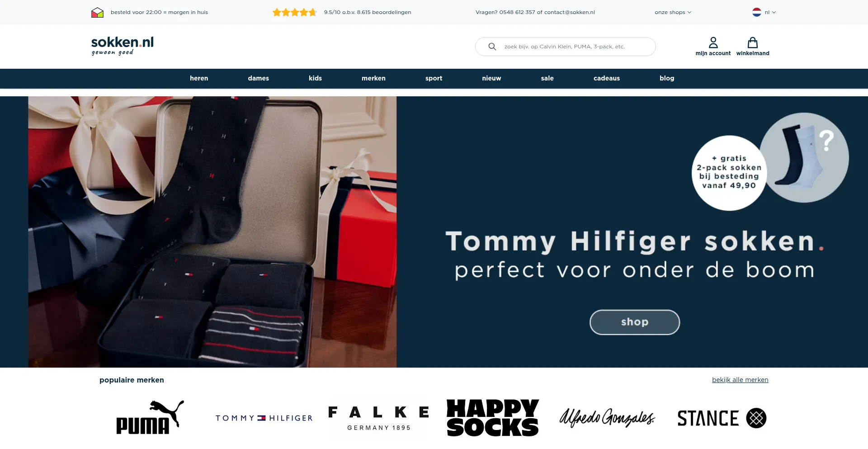The image size is (868, 449).
Task: Select the Happy Socks brand logo
Action: [492, 417]
